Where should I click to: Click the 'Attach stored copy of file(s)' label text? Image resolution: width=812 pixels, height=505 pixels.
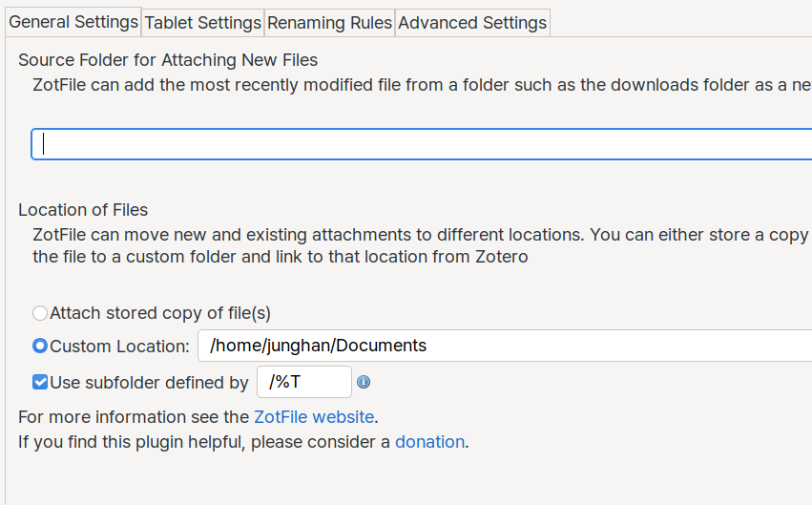[160, 313]
